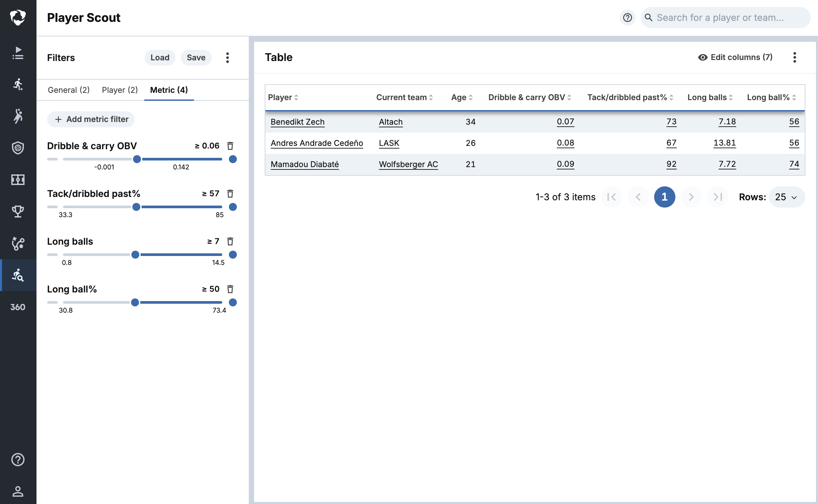This screenshot has width=818, height=504.
Task: Open Table kebab options menu
Action: tap(794, 57)
